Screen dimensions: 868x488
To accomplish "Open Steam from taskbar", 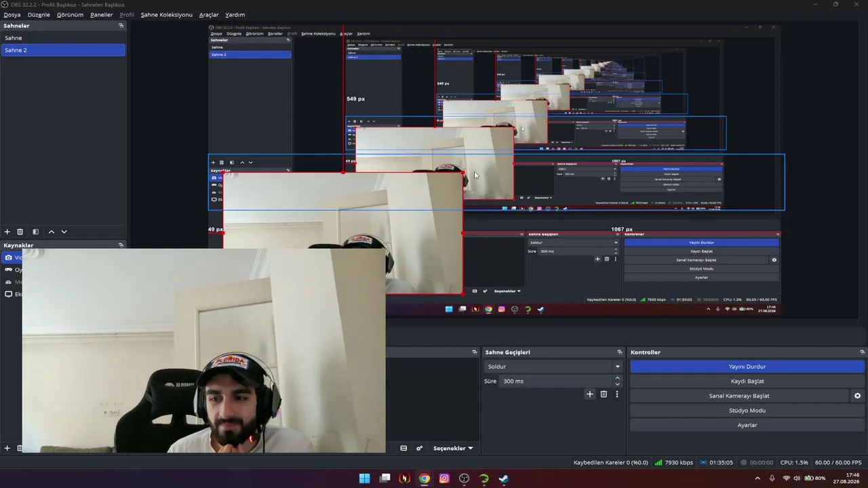I will [504, 479].
